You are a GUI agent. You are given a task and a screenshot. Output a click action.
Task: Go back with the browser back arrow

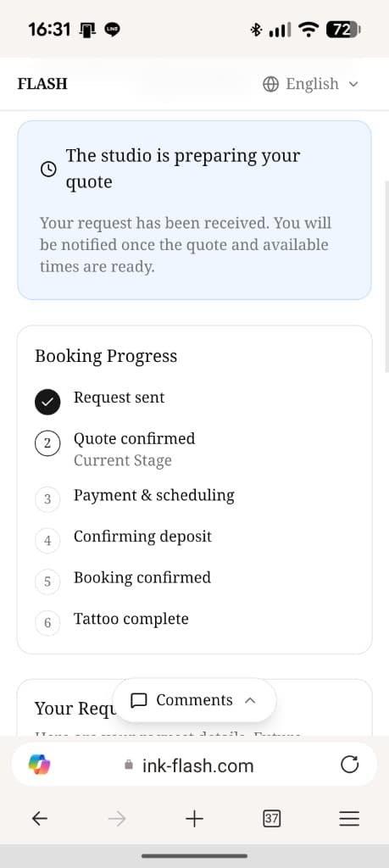click(39, 819)
